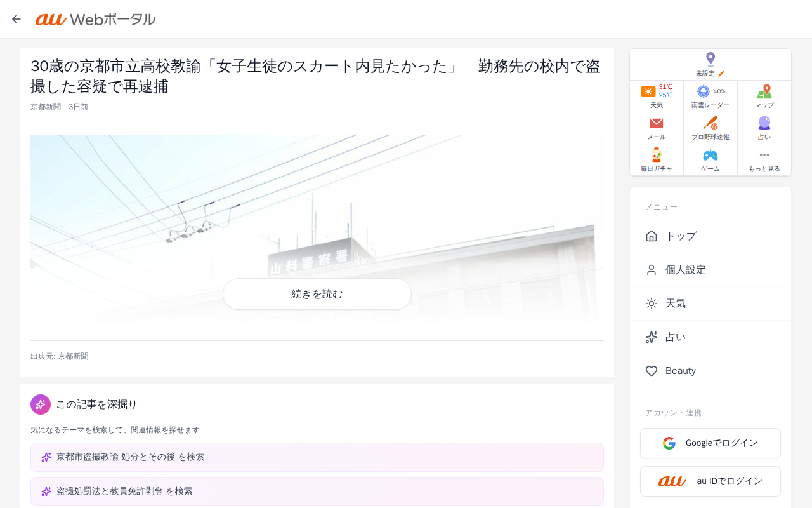Click sparkle icon on 盗撮処罰法 suggestion
Screen dimensions: 812x508
coord(46,491)
